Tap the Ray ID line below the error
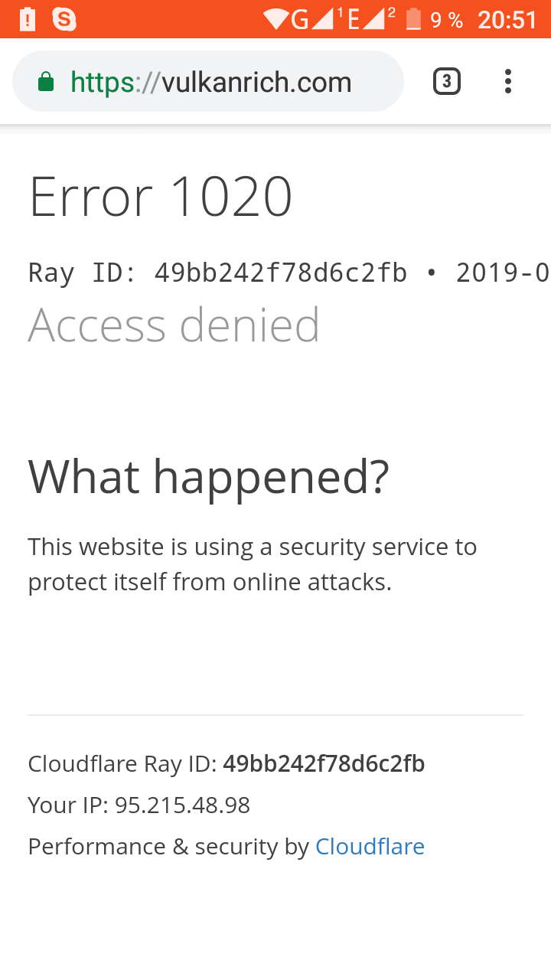The width and height of the screenshot is (551, 980). pos(288,272)
